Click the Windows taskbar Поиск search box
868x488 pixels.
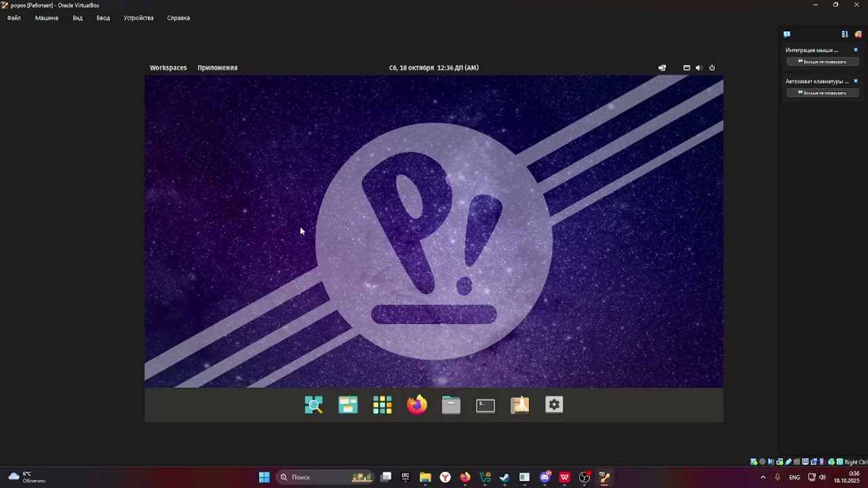[x=326, y=477]
